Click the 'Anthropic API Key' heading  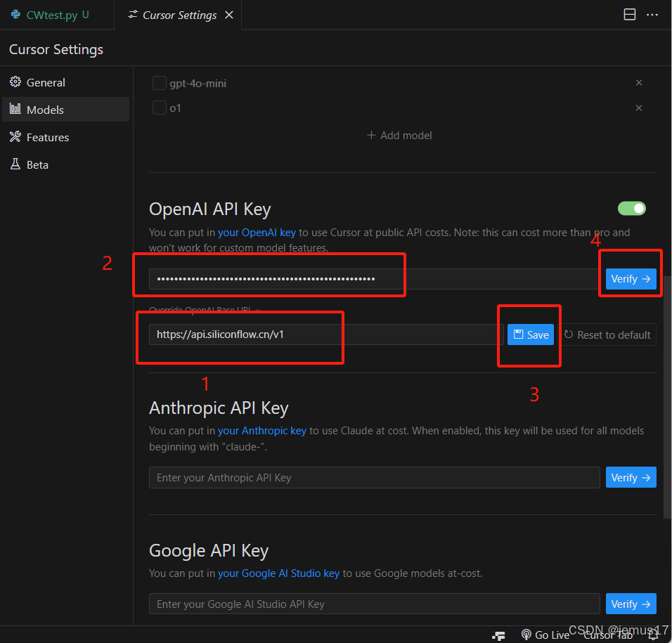pos(219,408)
